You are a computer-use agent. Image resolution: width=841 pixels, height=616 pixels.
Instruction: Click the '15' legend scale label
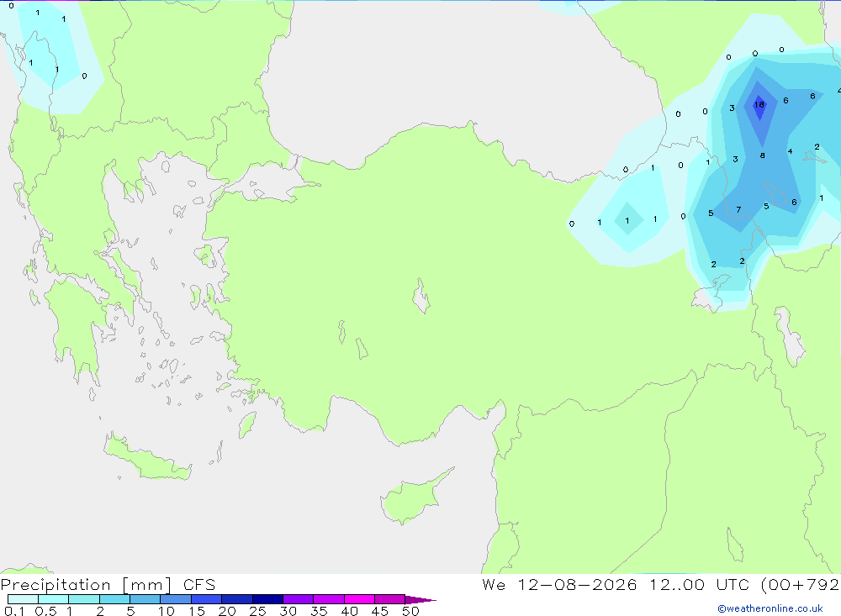pyautogui.click(x=196, y=611)
